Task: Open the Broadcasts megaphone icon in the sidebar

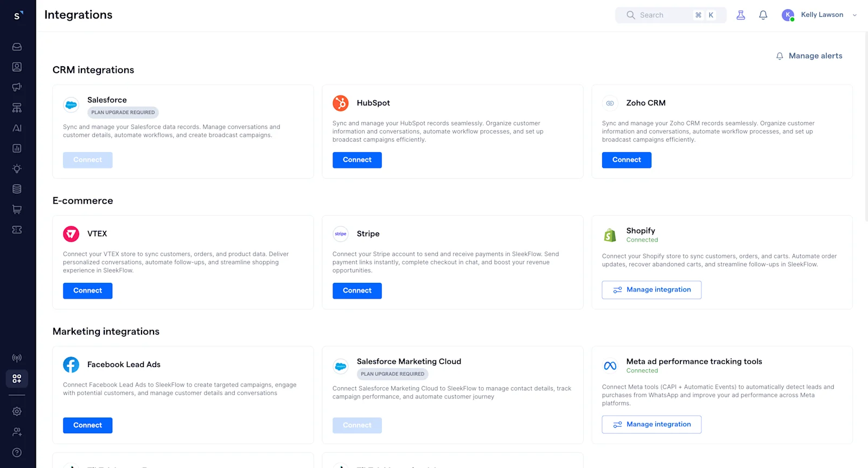Action: click(17, 87)
